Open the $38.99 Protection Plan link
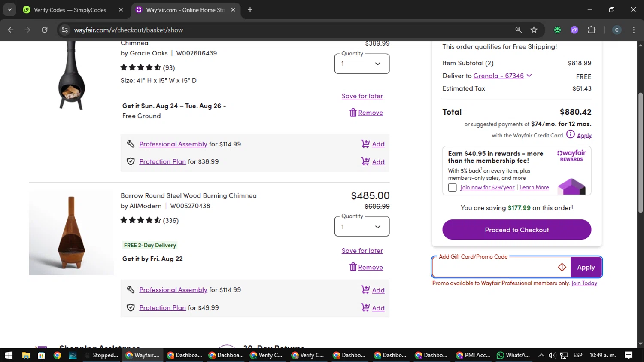Screen dimensions: 644x362 162,162
